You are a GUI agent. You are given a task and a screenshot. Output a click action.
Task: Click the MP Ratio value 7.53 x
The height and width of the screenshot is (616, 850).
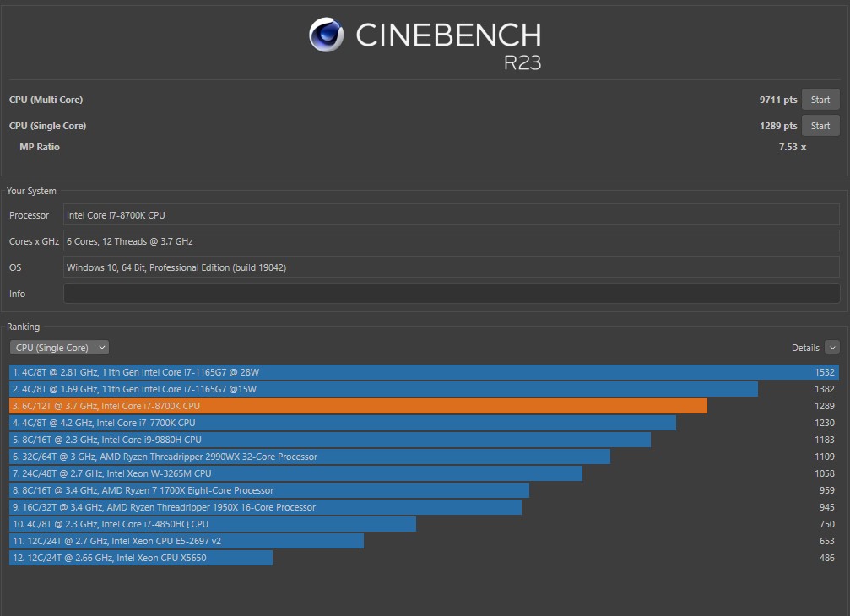[792, 147]
